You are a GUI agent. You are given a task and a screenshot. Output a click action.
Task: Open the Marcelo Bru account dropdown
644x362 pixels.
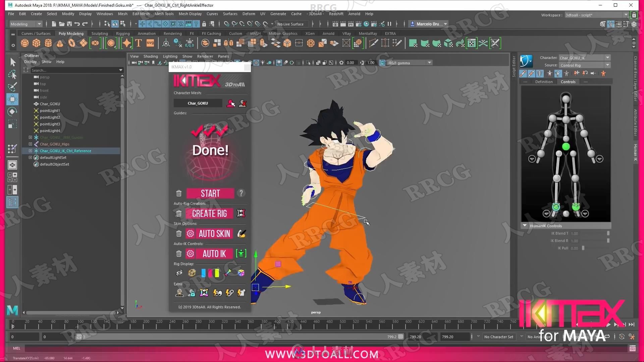(x=429, y=24)
